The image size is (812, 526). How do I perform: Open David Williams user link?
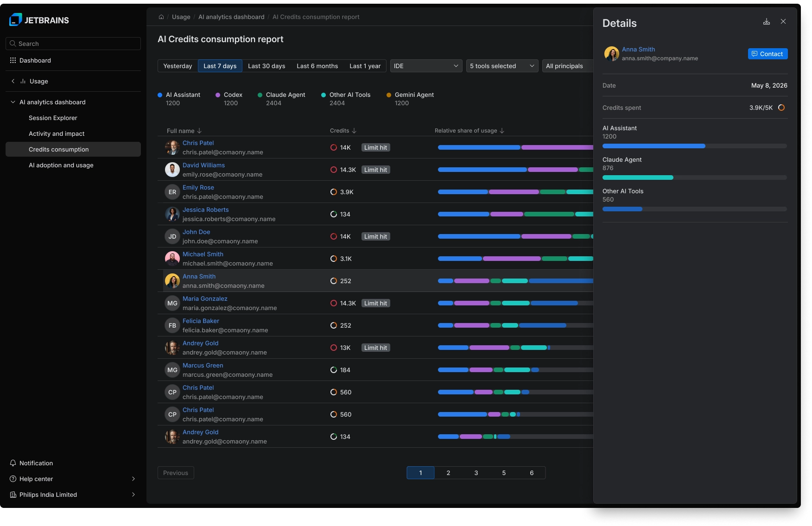pyautogui.click(x=203, y=165)
